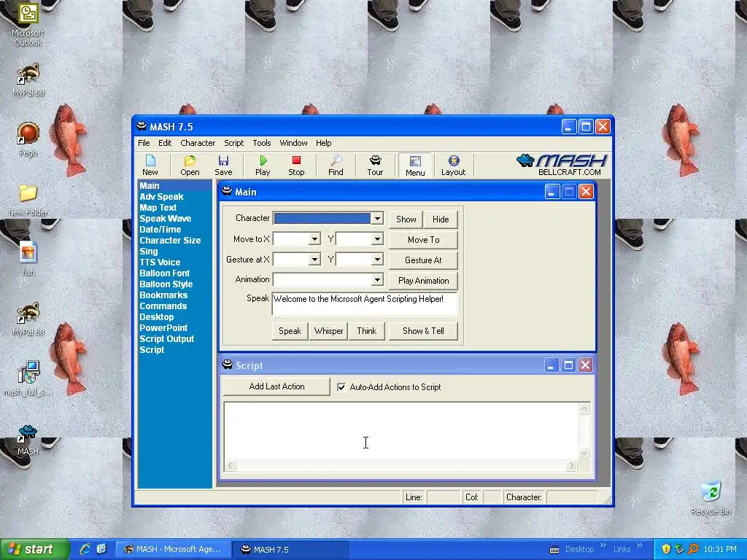
Task: Stop playback with the red Stop icon
Action: coord(296,166)
